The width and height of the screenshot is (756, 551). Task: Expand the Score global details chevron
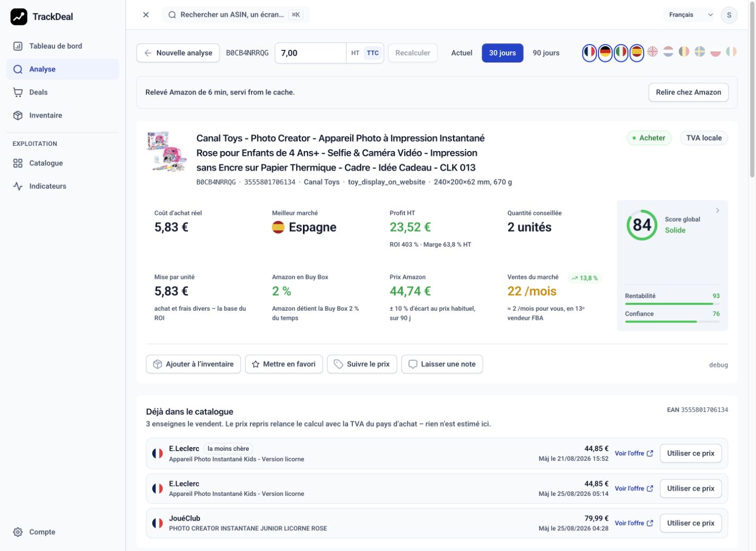point(717,211)
